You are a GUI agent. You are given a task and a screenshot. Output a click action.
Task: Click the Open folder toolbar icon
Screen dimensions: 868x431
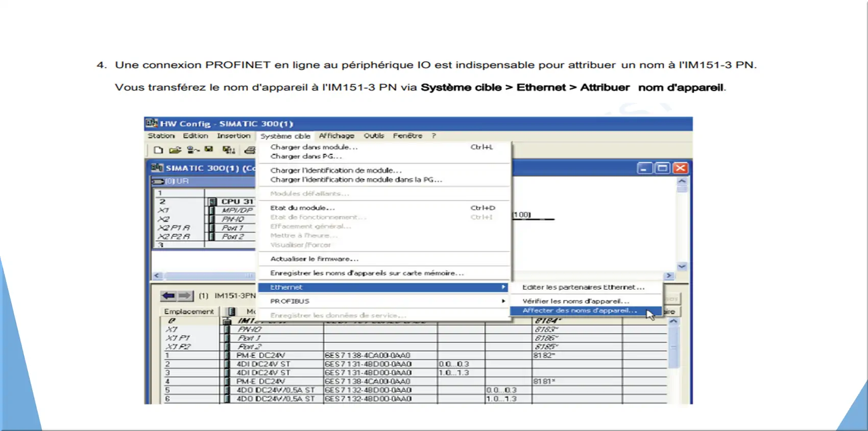pos(175,150)
